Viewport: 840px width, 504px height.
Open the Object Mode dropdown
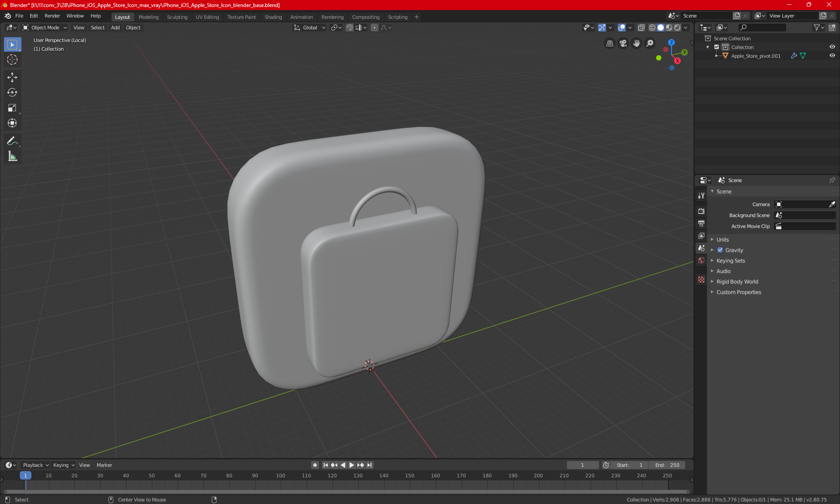pyautogui.click(x=45, y=28)
